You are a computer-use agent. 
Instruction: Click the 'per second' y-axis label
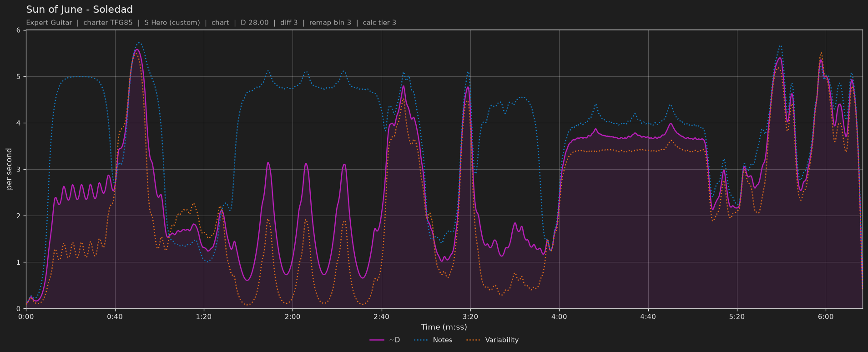[x=9, y=169]
